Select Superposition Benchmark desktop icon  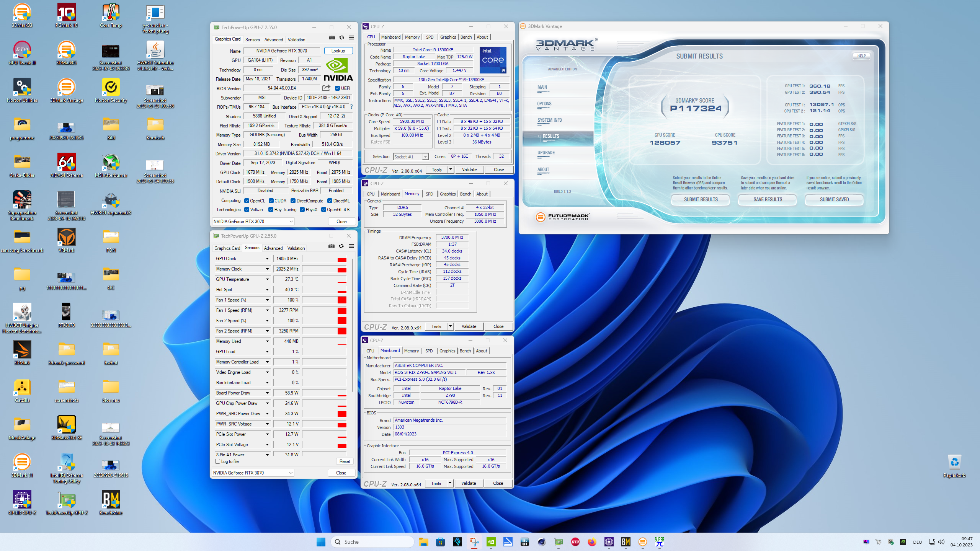[x=22, y=205]
